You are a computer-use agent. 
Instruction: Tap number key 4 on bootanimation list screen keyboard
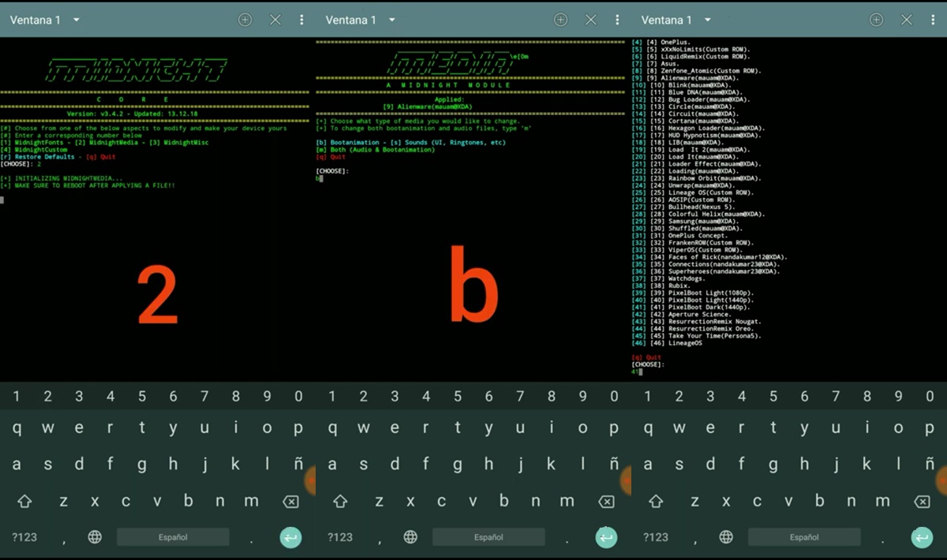tap(742, 397)
